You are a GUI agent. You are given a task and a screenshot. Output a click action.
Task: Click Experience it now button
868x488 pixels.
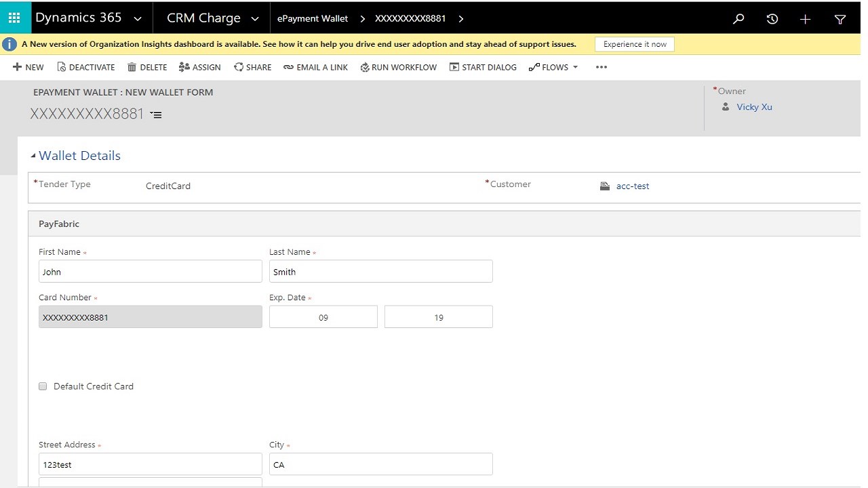point(635,44)
